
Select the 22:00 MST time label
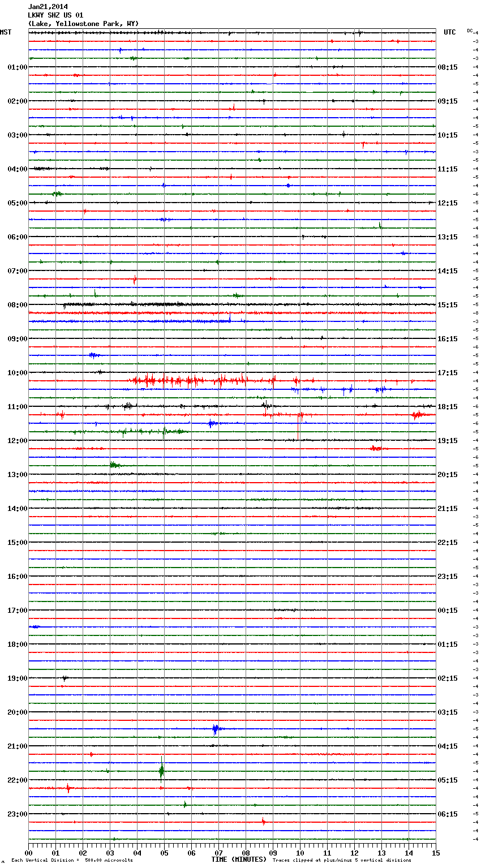(x=17, y=780)
